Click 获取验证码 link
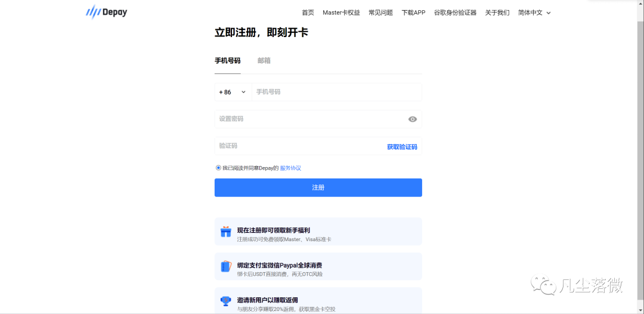 coord(402,147)
